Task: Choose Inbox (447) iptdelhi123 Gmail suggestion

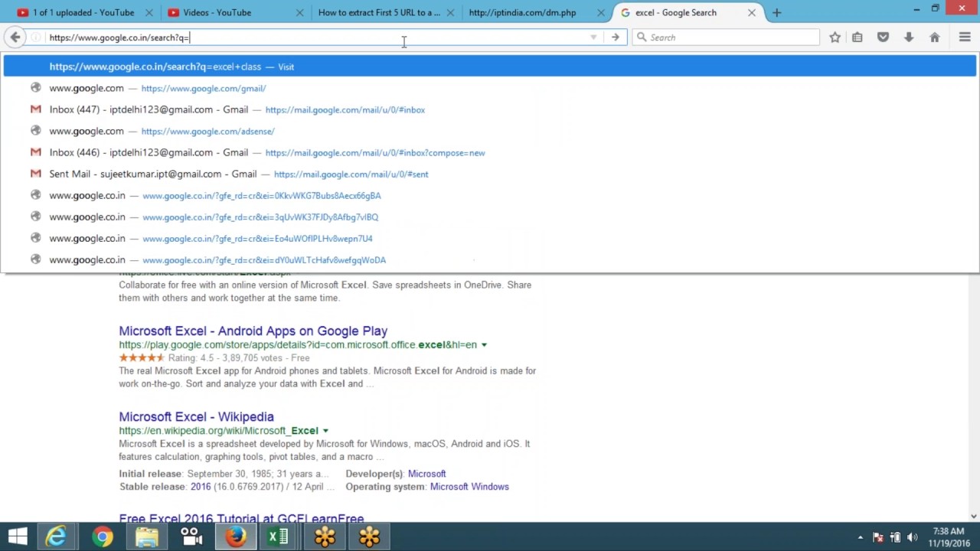Action: coord(490,109)
